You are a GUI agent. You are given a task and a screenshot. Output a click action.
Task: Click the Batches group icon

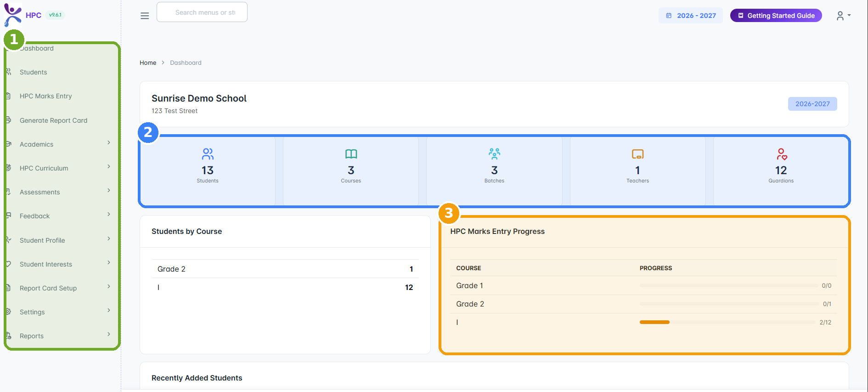[x=494, y=153]
